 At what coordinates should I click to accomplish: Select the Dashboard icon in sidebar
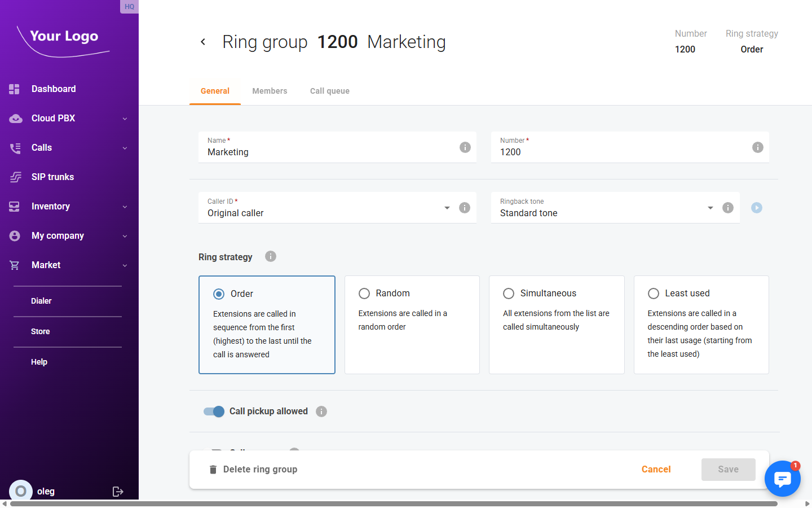[14, 89]
